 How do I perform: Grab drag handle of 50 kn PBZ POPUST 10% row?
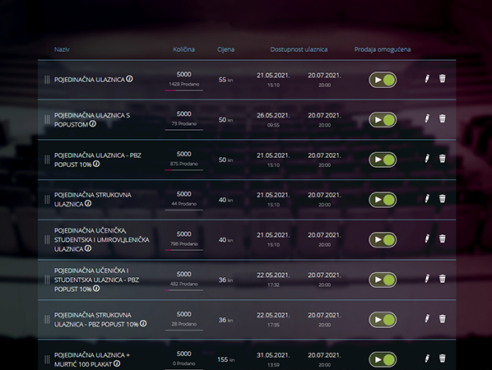47,160
